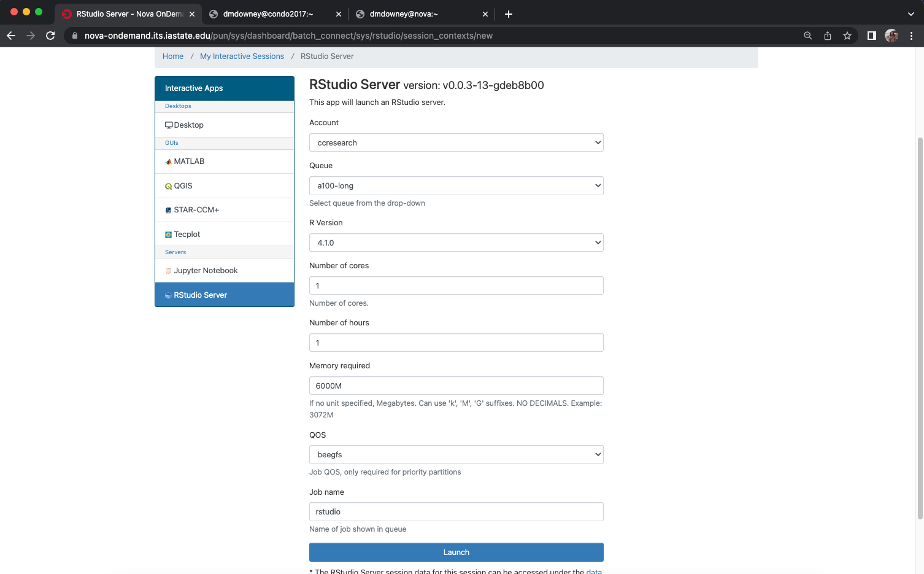
Task: Launch the RStudio Server session
Action: pyautogui.click(x=456, y=552)
